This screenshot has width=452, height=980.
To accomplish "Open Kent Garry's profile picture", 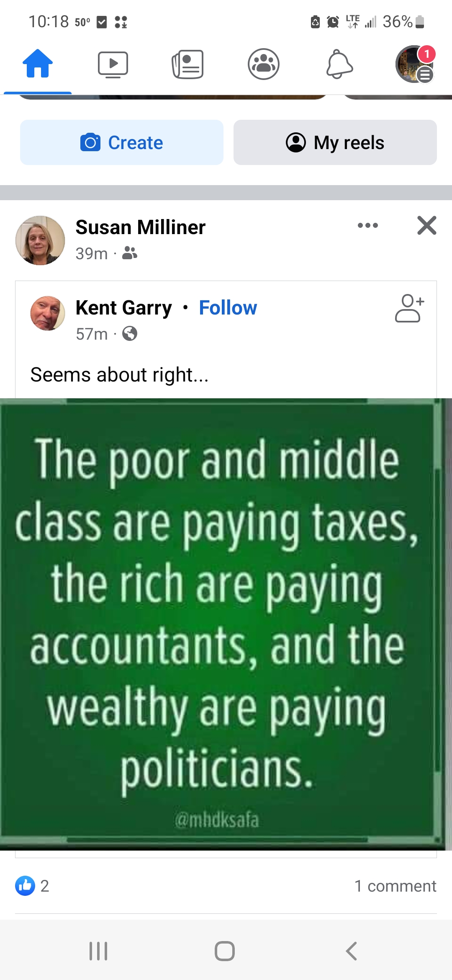I will pyautogui.click(x=48, y=313).
